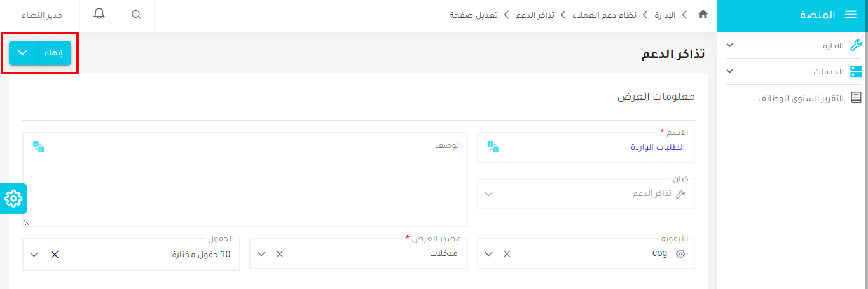
Task: Click the home icon in breadcrumb
Action: coord(703,15)
